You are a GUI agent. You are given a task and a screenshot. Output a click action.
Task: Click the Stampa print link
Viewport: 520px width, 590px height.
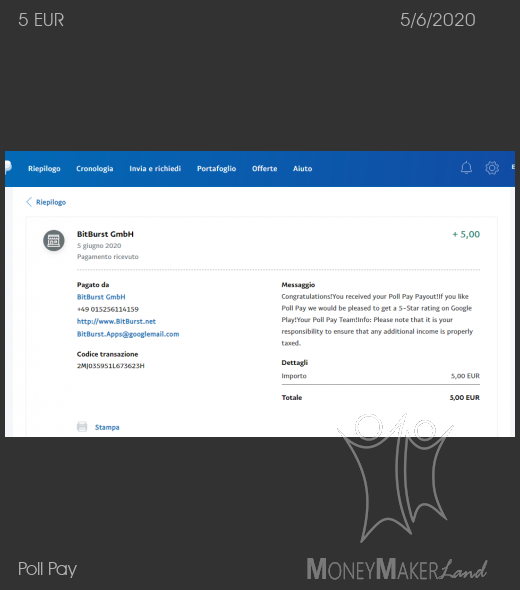(x=107, y=427)
